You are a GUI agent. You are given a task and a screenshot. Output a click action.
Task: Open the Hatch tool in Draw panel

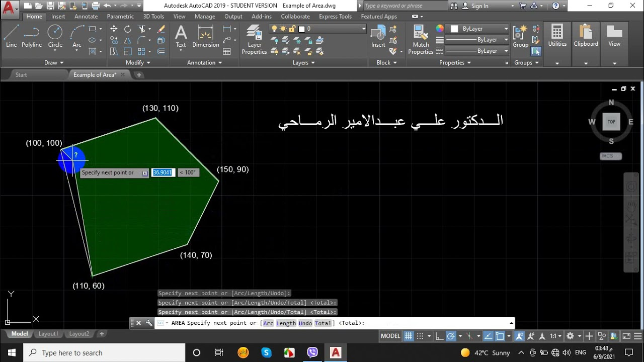click(93, 51)
